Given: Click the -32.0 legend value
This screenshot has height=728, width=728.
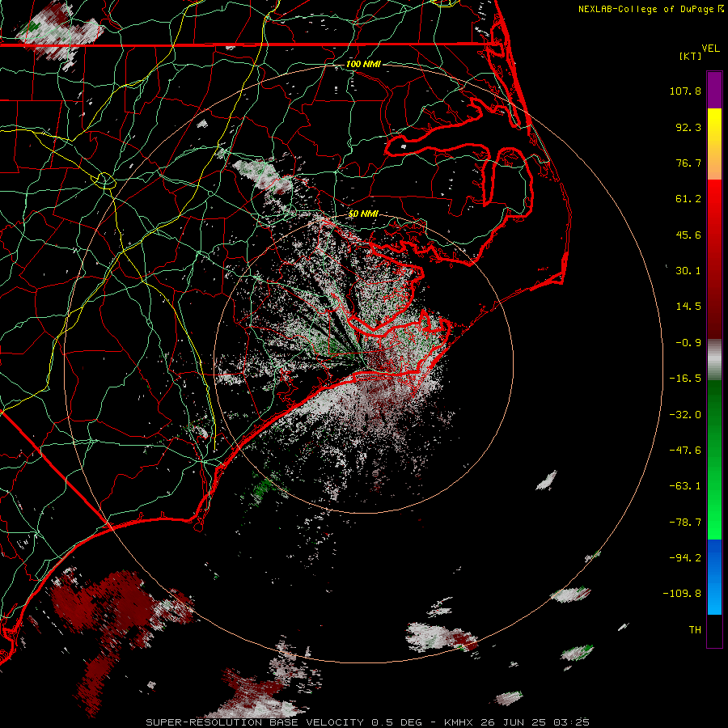Looking at the screenshot, I should coord(685,415).
